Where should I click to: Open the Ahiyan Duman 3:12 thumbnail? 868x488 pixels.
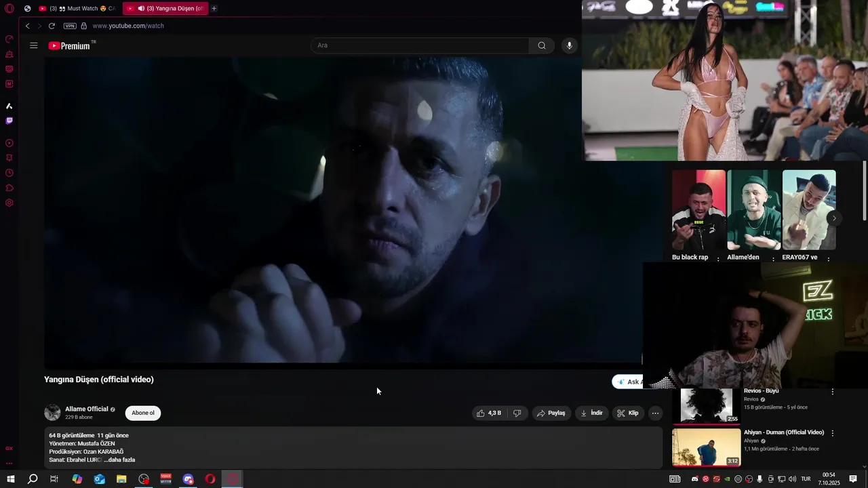click(707, 447)
